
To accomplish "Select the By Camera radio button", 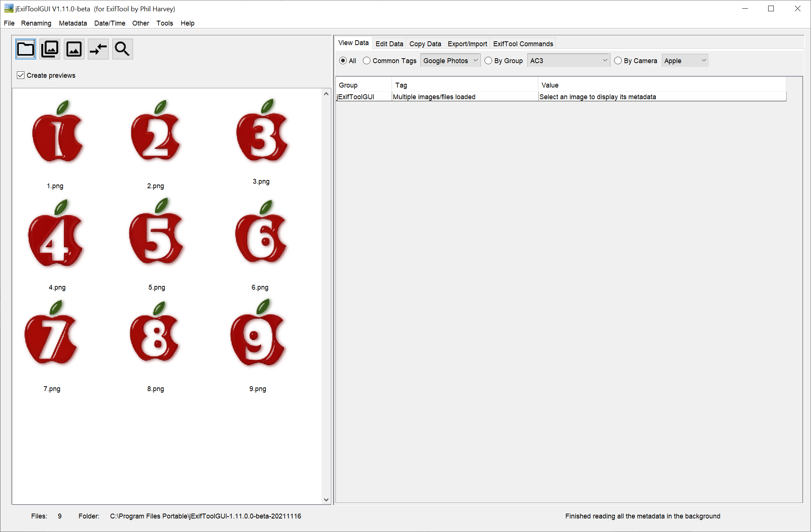I will pyautogui.click(x=618, y=60).
